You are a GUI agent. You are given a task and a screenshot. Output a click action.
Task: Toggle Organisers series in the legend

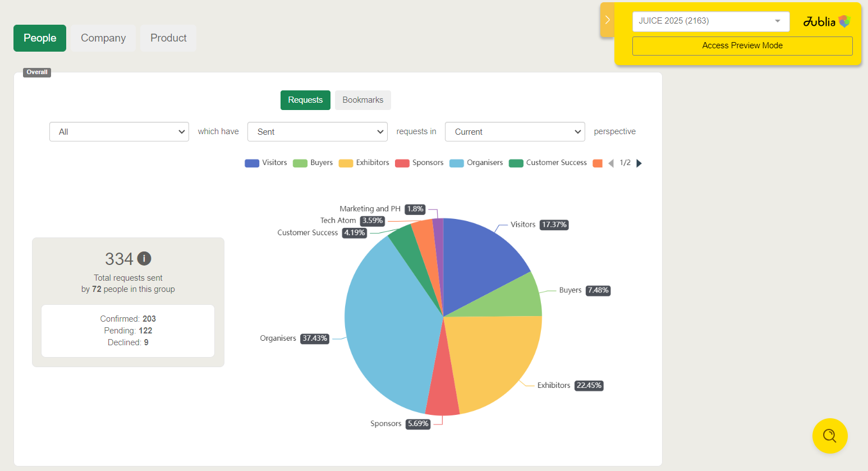click(x=476, y=163)
